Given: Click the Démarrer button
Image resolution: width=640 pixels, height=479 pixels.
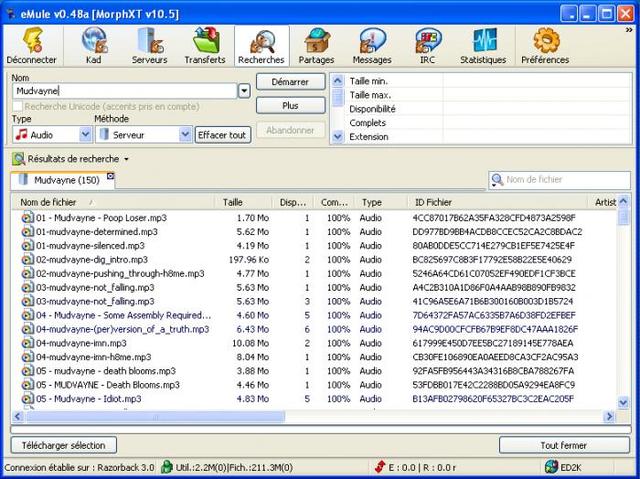Looking at the screenshot, I should pyautogui.click(x=290, y=82).
